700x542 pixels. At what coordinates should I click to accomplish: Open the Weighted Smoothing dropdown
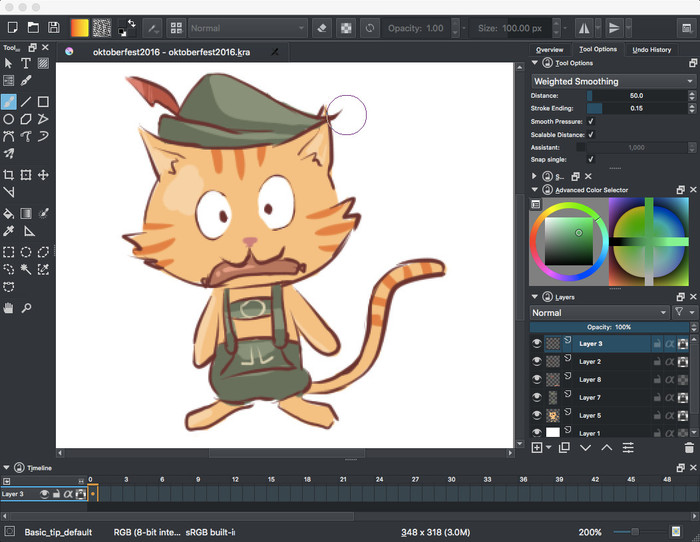pos(612,81)
